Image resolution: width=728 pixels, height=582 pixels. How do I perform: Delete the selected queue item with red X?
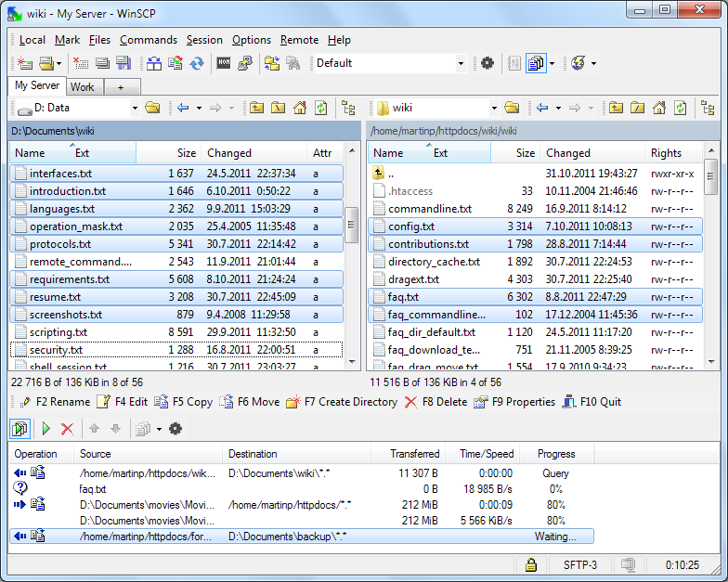point(67,429)
